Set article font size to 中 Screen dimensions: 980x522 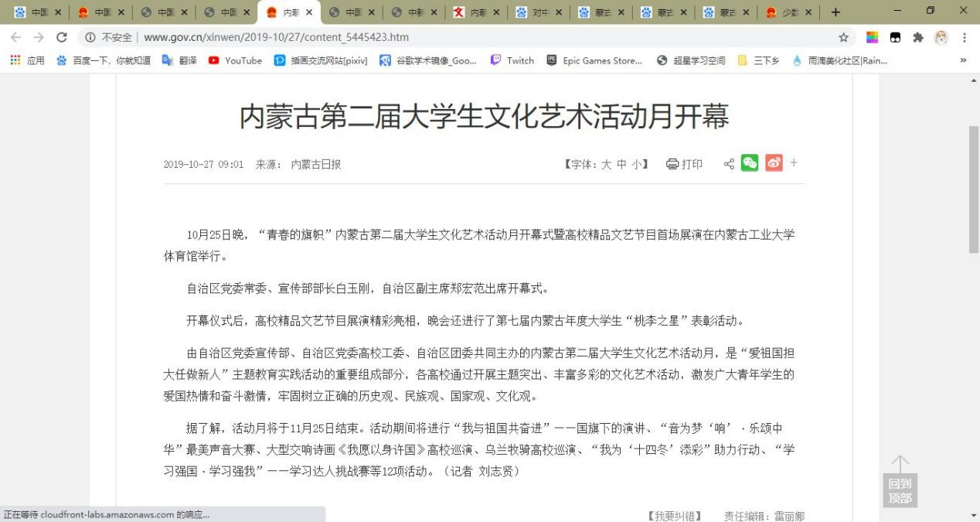[621, 164]
